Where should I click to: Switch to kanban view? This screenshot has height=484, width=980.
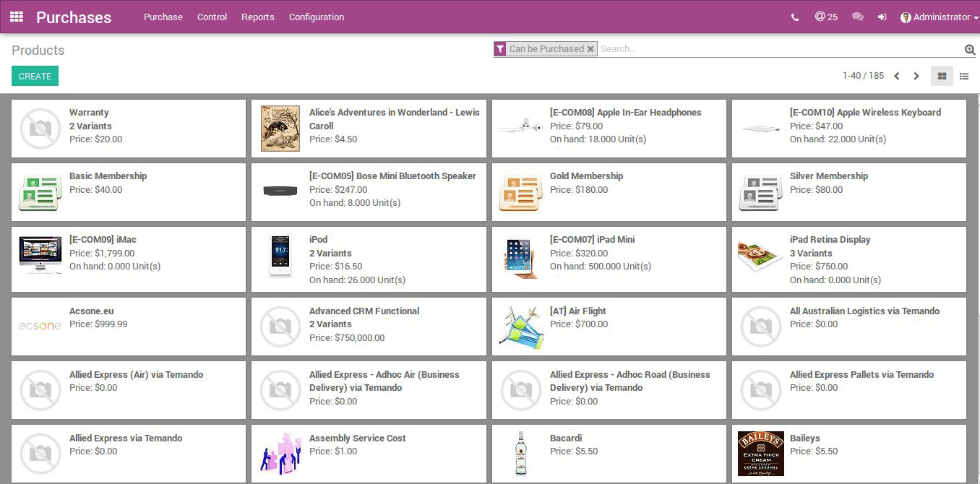coord(942,76)
